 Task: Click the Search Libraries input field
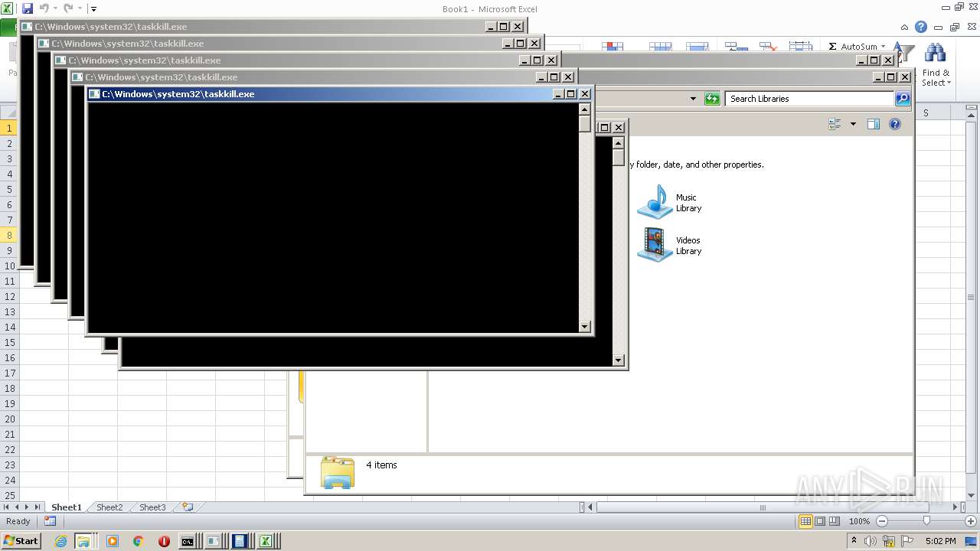click(x=810, y=99)
